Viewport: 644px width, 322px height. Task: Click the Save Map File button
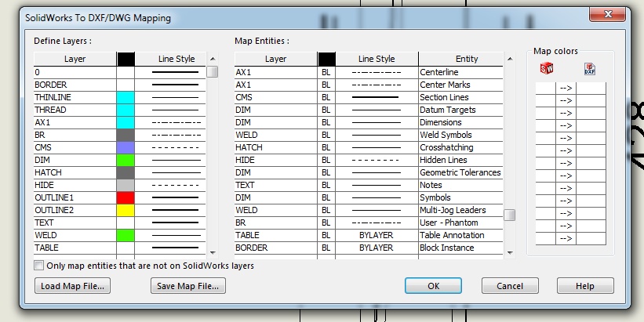(x=188, y=286)
